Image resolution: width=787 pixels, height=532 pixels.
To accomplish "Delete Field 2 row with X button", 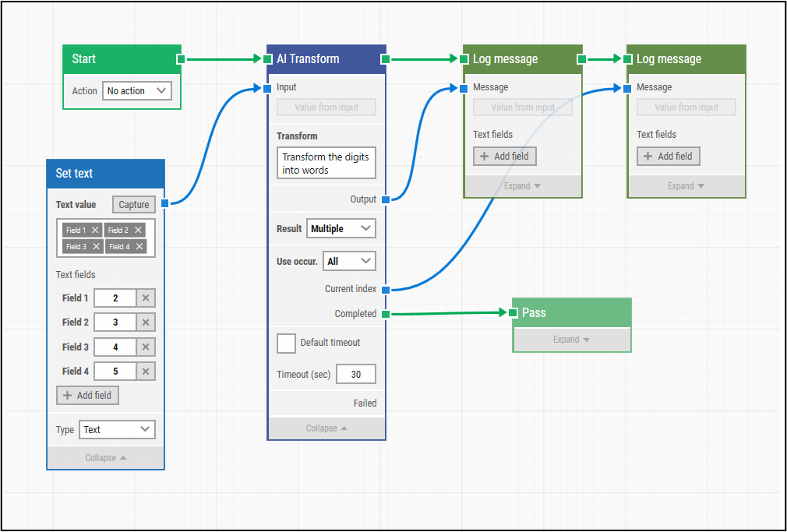I will [x=146, y=322].
